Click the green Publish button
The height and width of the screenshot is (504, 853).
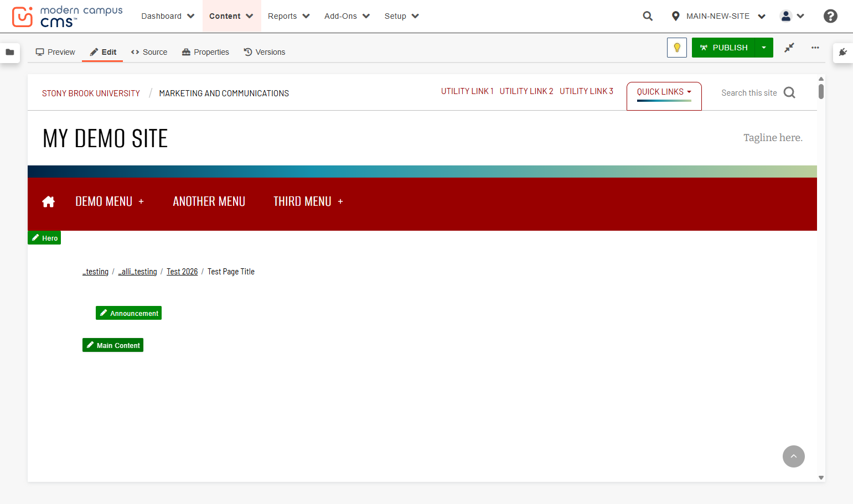click(723, 48)
